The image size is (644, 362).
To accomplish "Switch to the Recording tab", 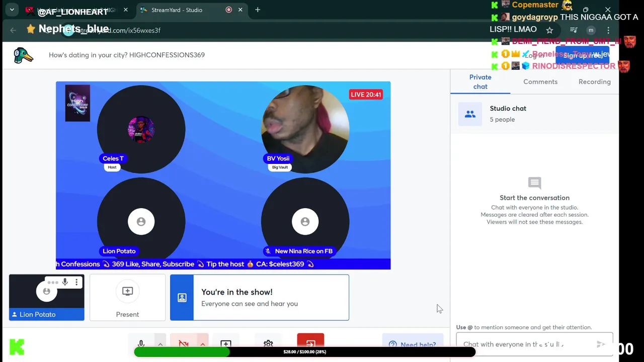I will tap(595, 81).
